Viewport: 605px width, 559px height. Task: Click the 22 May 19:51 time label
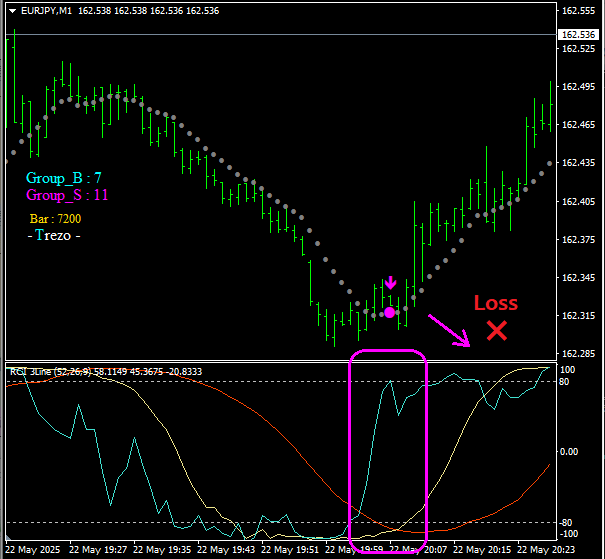pos(291,549)
